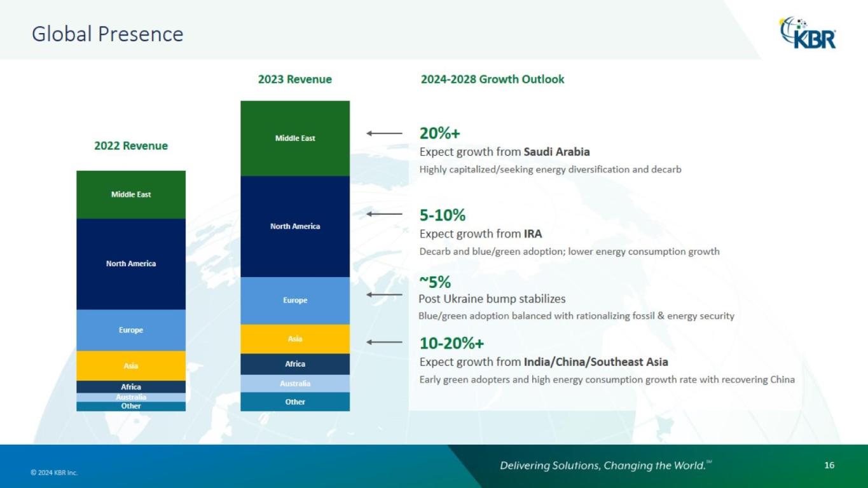Select "Expect growth from Saudi Arabia" line
868x488 pixels.
coord(505,152)
